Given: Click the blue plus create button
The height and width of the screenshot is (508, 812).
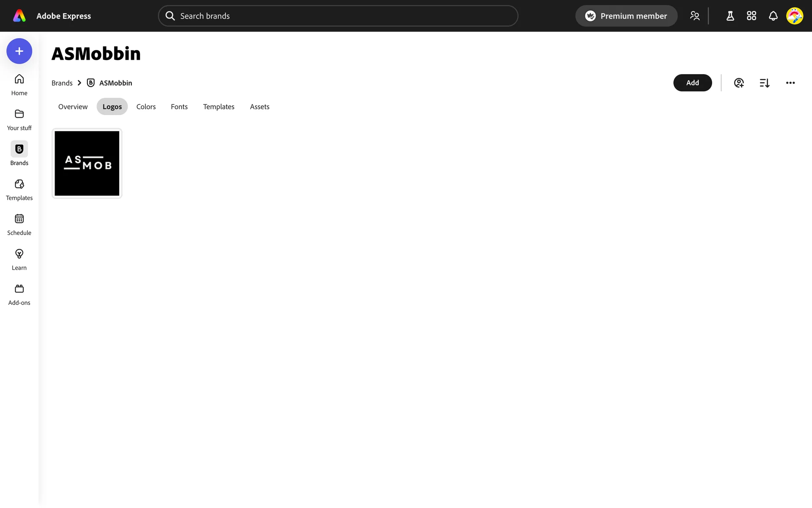Looking at the screenshot, I should click(x=19, y=51).
